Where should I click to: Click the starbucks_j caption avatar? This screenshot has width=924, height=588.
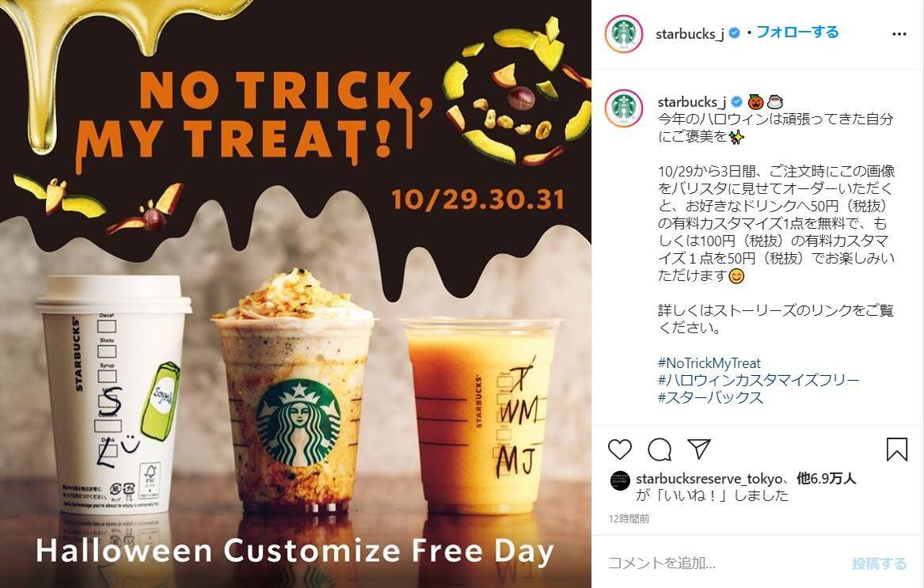(623, 108)
